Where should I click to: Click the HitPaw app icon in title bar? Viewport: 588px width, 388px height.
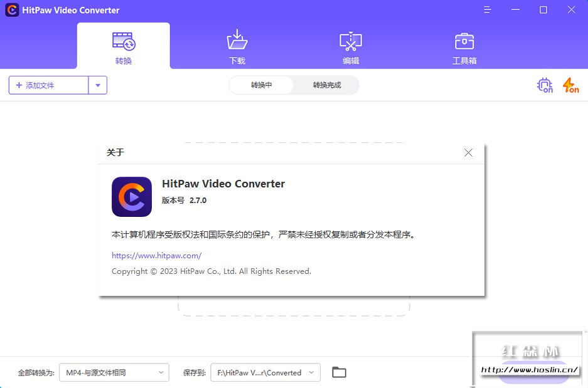click(12, 10)
